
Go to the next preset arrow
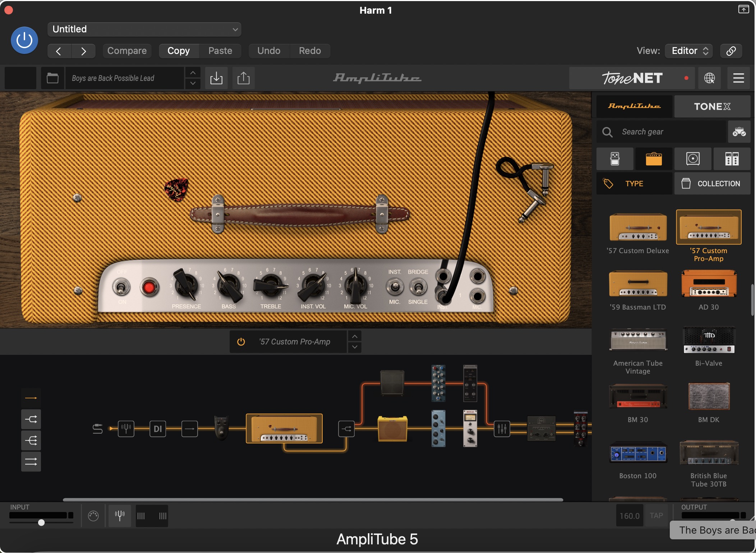[x=83, y=51]
